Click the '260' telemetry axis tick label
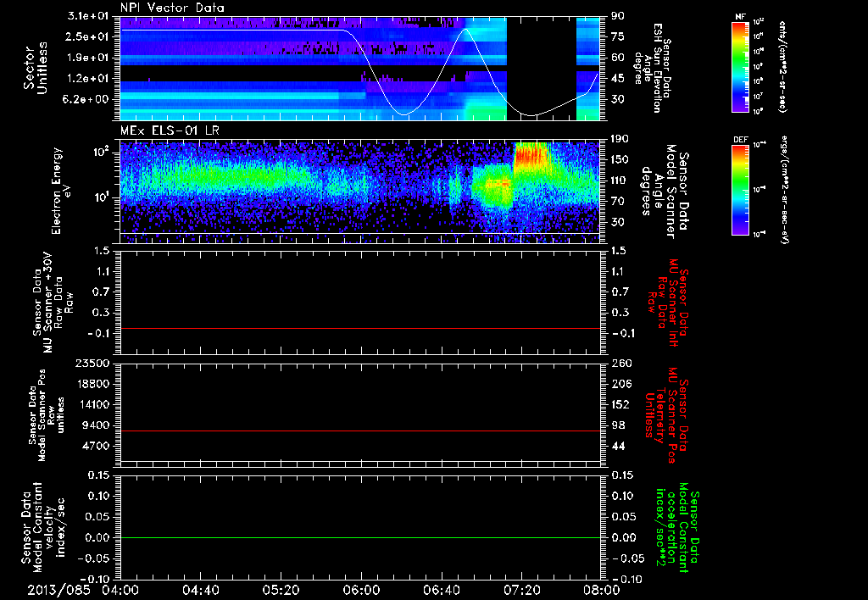The width and height of the screenshot is (868, 600). tap(620, 363)
